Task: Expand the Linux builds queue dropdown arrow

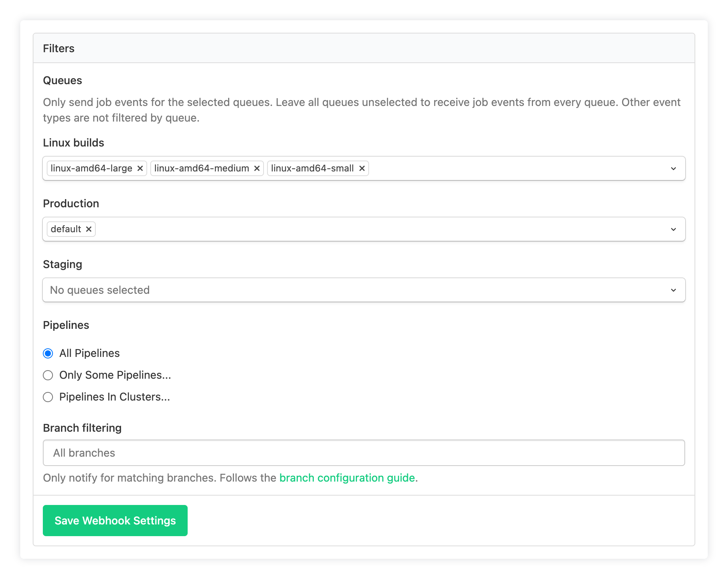Action: pos(673,168)
